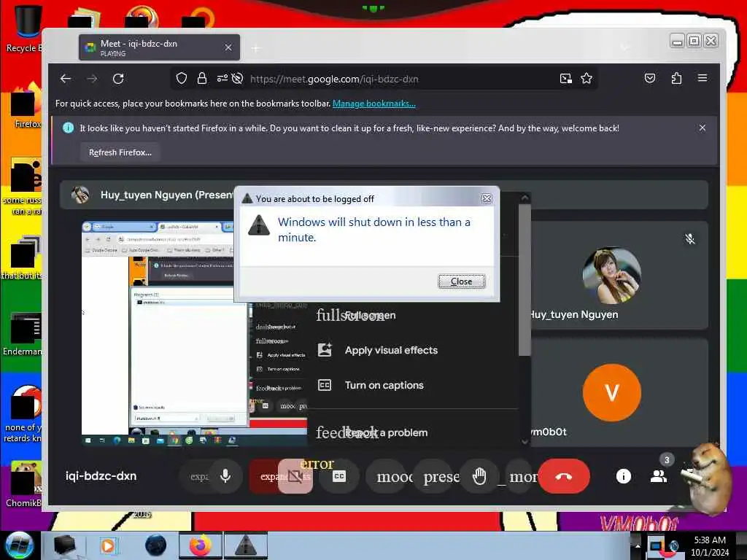
Task: Close the shutdown warning with Close button
Action: (x=461, y=281)
